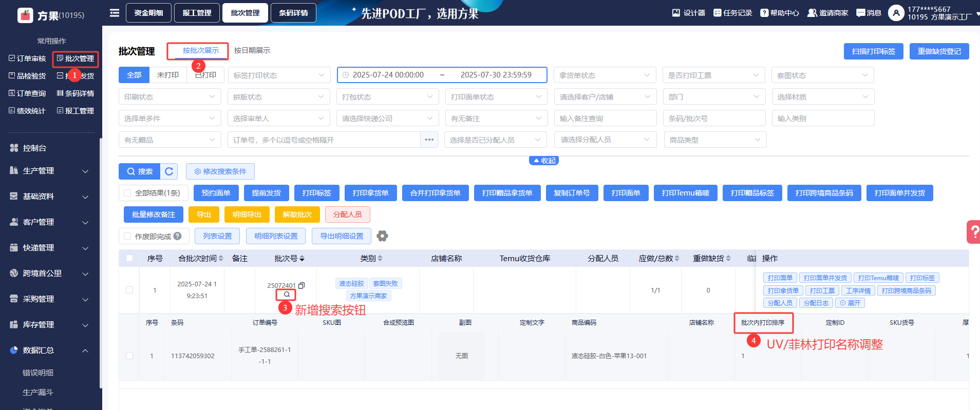Click the gear settings icon near 导出明细设置
Image resolution: width=980 pixels, height=410 pixels.
(x=382, y=236)
